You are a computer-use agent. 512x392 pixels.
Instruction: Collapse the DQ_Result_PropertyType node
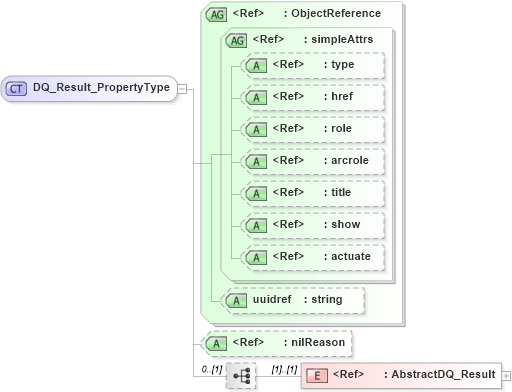tap(182, 89)
